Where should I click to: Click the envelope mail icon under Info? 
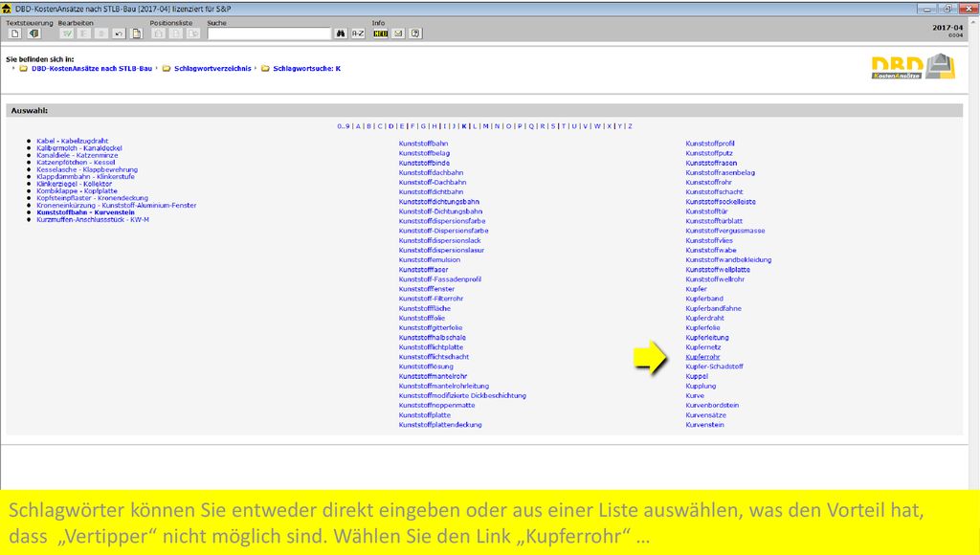[x=398, y=33]
